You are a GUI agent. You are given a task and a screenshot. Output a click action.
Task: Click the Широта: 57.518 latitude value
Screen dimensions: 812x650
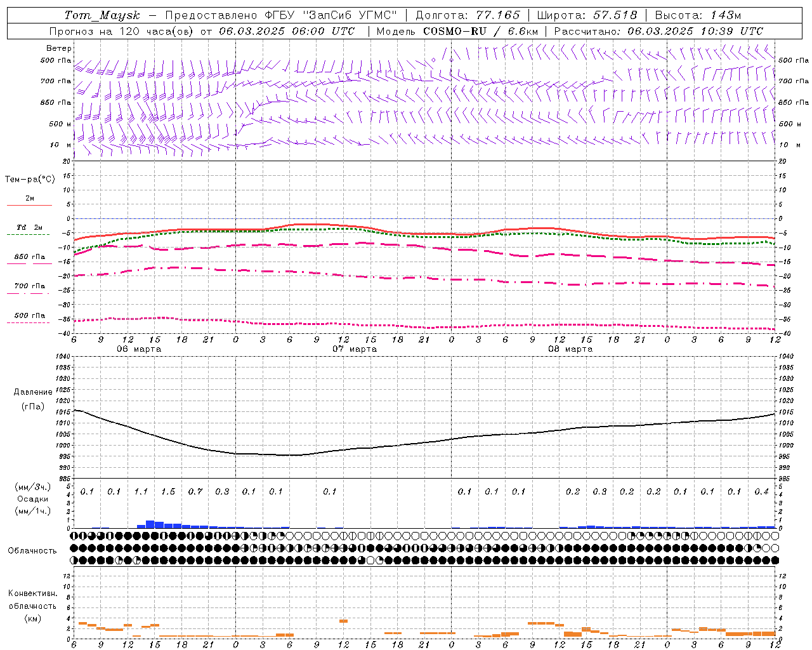tap(587, 15)
